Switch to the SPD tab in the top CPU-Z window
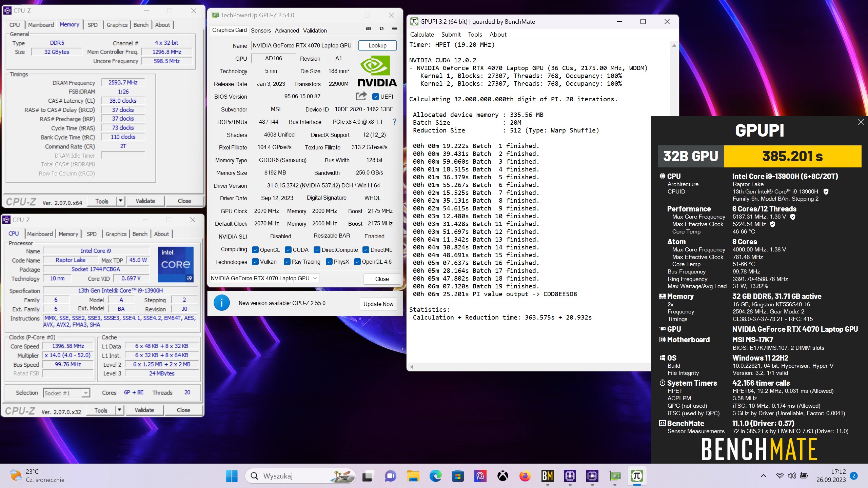868x488 pixels. (93, 25)
